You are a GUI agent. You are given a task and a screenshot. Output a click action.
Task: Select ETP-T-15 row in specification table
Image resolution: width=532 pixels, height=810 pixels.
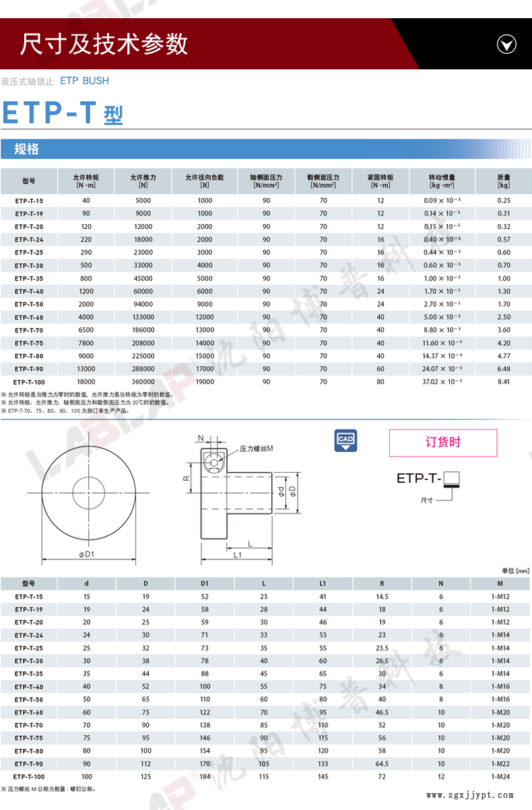pos(266,201)
